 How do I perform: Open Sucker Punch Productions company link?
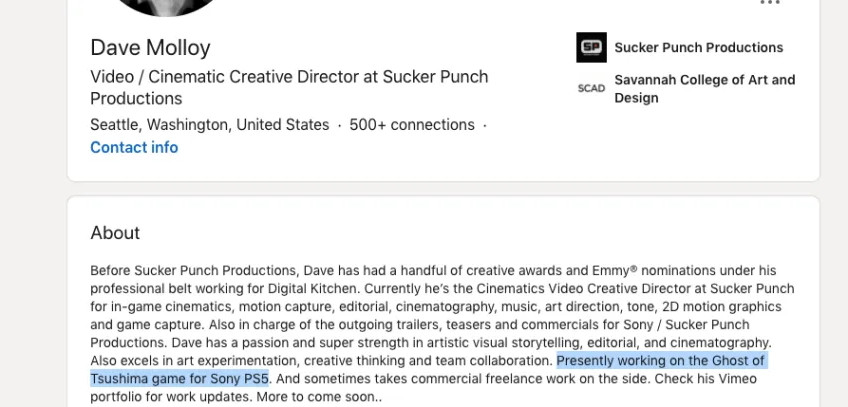[699, 48]
